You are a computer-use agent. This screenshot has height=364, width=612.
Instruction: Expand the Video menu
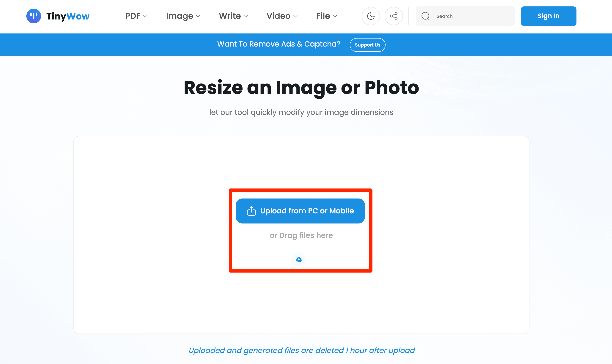point(282,16)
